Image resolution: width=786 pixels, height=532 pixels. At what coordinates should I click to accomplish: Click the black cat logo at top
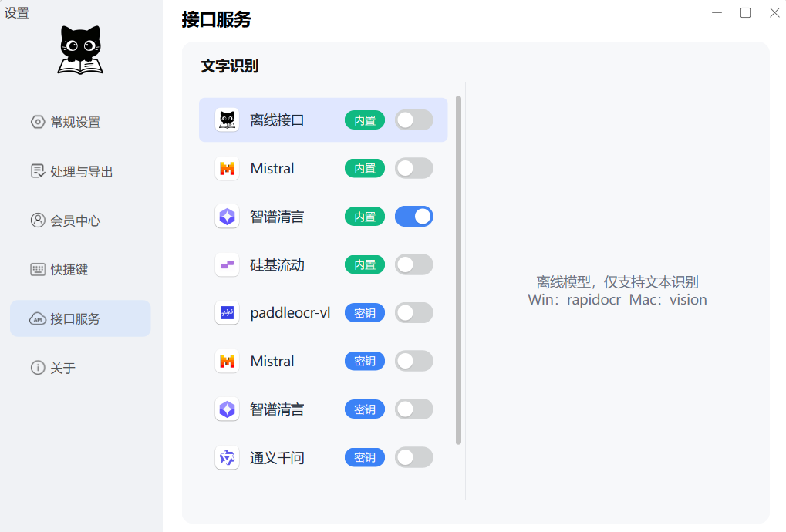point(80,50)
